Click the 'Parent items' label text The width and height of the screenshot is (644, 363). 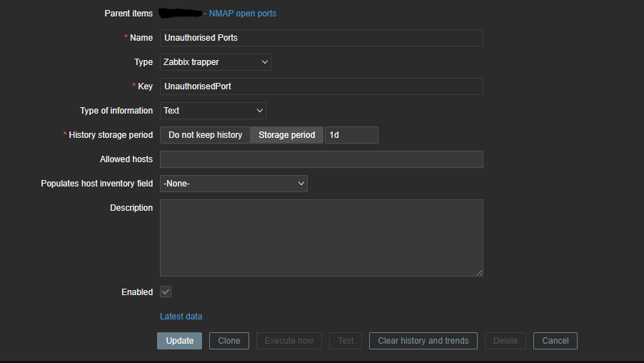[x=129, y=14]
